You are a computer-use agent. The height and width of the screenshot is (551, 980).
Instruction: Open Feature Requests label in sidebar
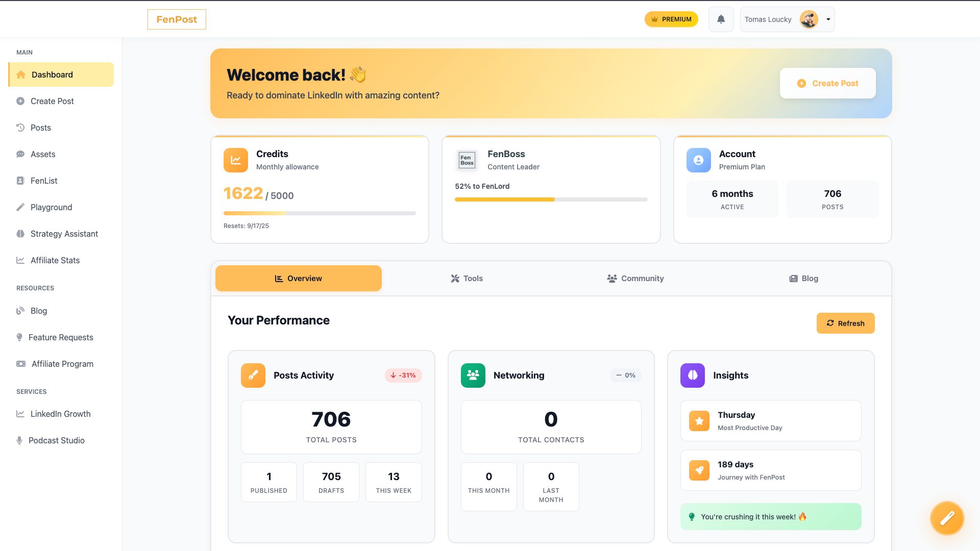[x=61, y=337]
